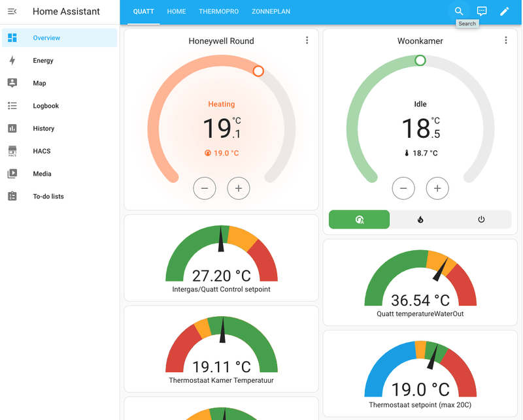Open the Overview sidebar item
Viewport: 523px width, 420px height.
[x=59, y=38]
